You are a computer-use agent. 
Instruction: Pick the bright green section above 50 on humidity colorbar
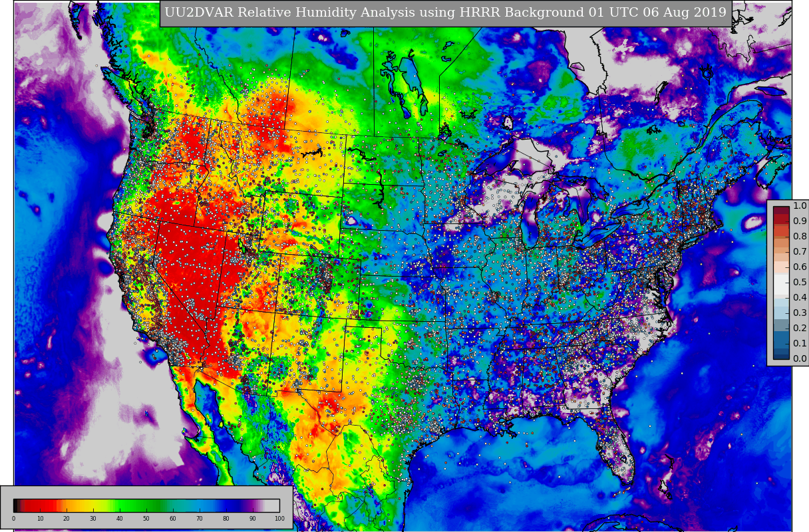tap(146, 505)
